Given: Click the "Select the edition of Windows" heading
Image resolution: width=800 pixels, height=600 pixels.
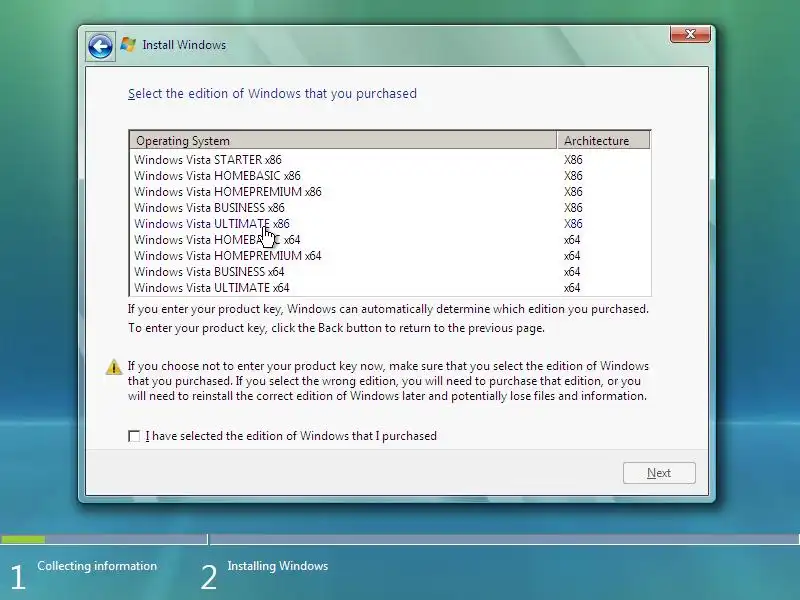Looking at the screenshot, I should (x=272, y=94).
